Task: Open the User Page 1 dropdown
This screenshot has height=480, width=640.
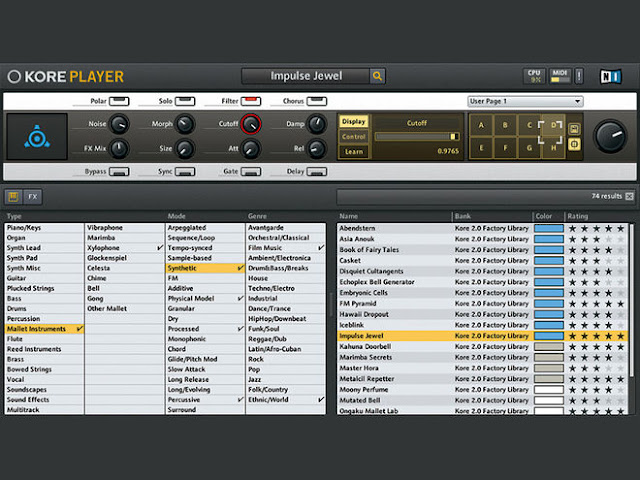Action: pos(525,101)
